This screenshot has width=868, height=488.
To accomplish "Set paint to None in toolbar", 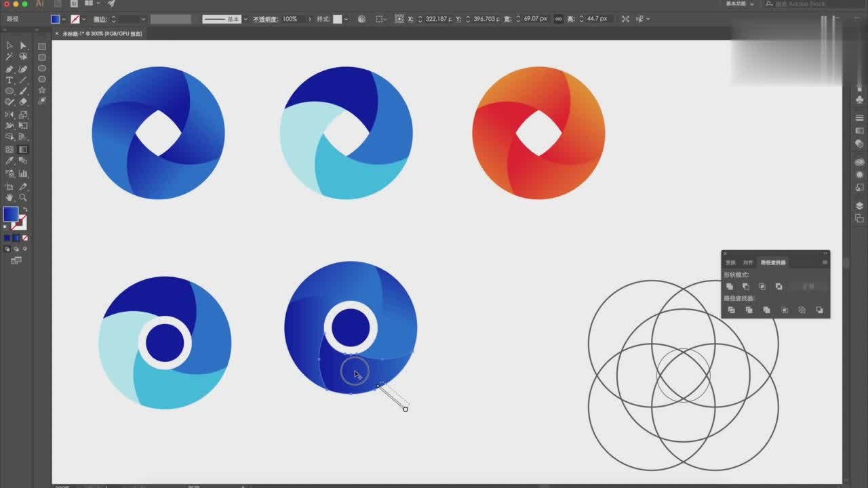I will point(25,238).
